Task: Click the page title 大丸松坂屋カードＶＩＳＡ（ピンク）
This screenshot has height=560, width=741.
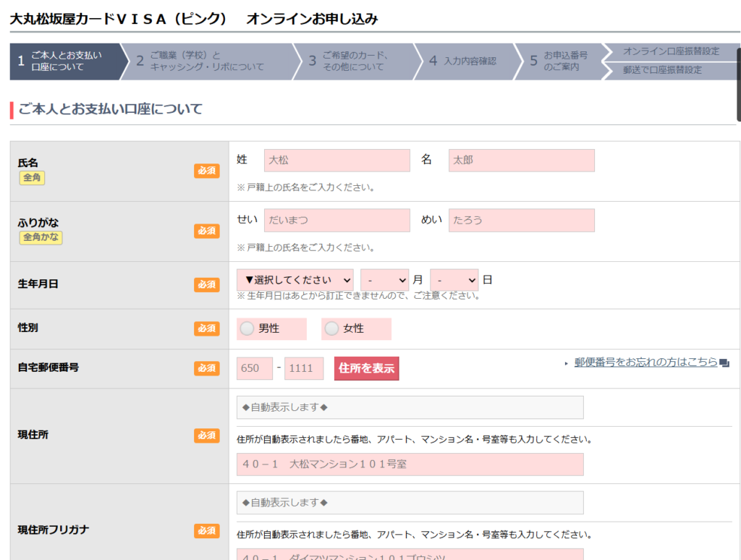Action: tap(119, 19)
